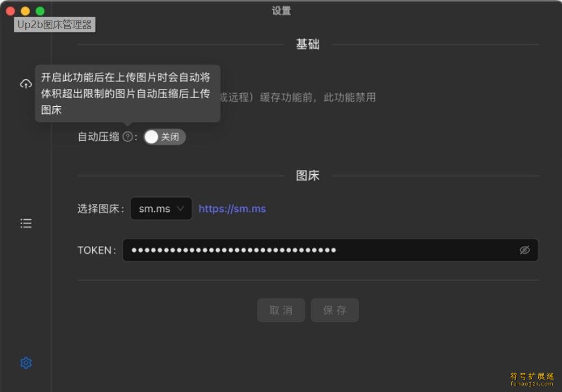The width and height of the screenshot is (562, 392).
Task: Click the 图床 section heading
Action: pyautogui.click(x=307, y=175)
